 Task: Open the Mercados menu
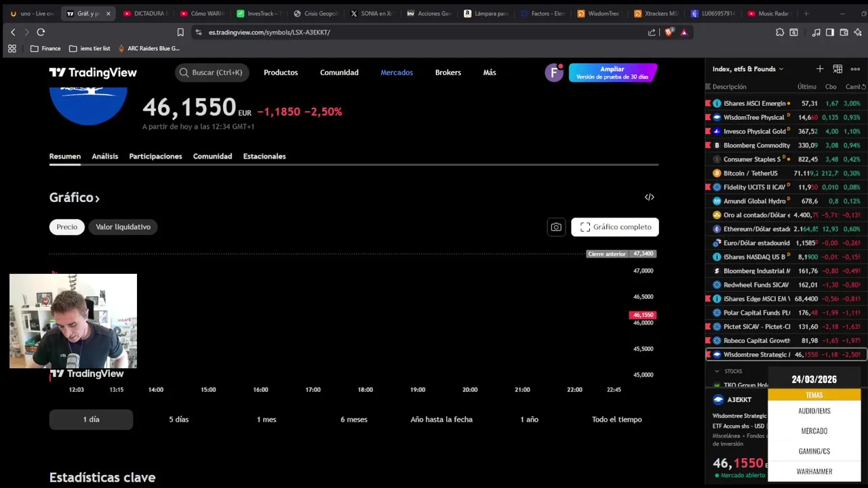397,73
